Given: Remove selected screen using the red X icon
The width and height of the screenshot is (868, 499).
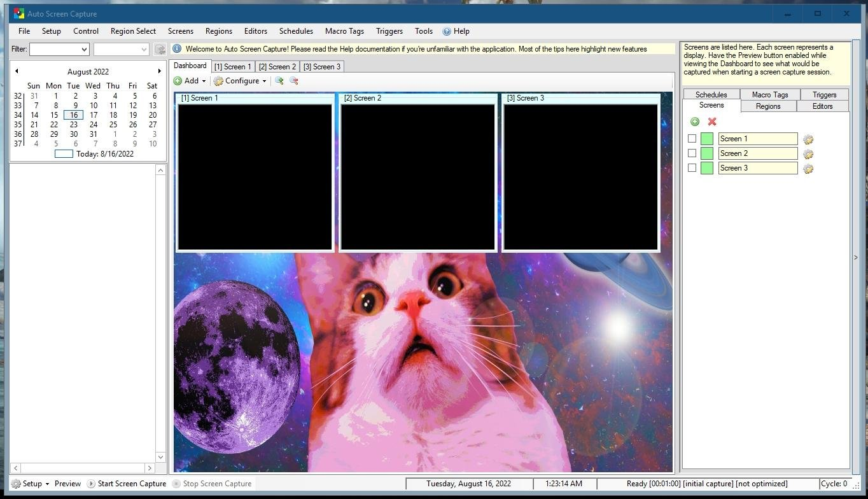Looking at the screenshot, I should click(x=711, y=122).
